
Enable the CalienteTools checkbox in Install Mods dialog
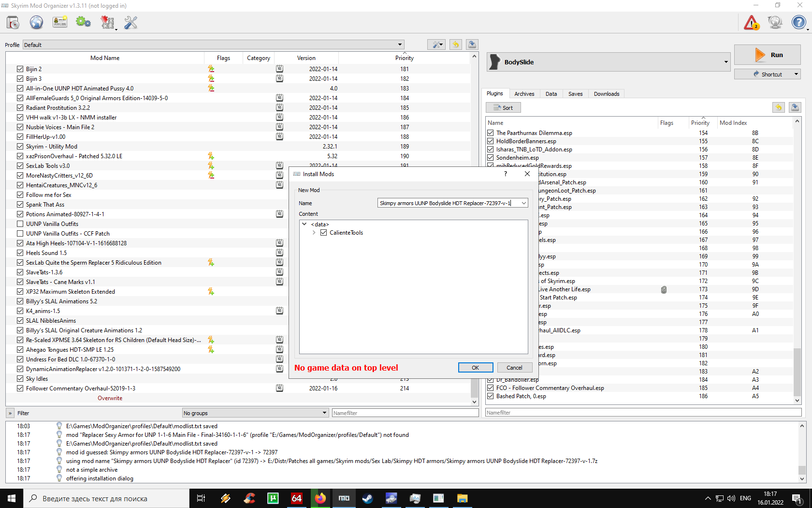click(x=323, y=232)
